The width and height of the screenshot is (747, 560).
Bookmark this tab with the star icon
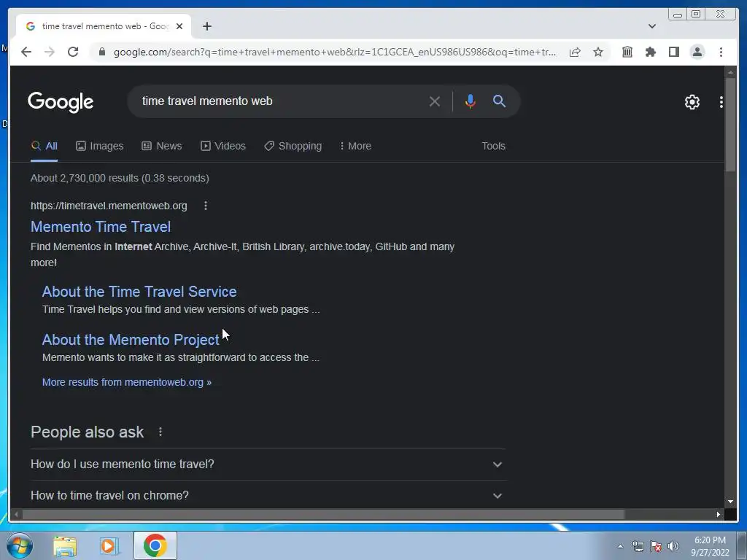pyautogui.click(x=598, y=52)
